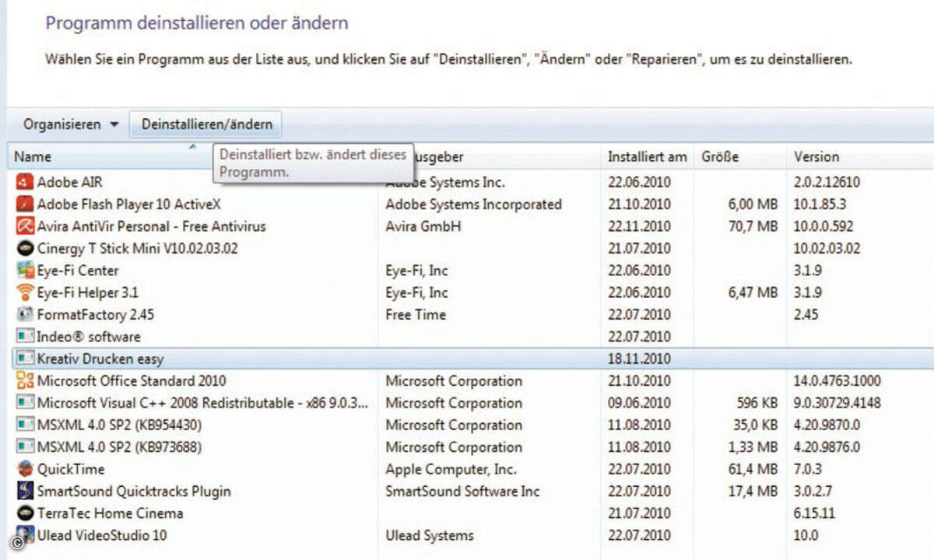Image resolution: width=934 pixels, height=560 pixels.
Task: Select the SmartSound Quicktracks Plugin name
Action: pyautogui.click(x=134, y=491)
